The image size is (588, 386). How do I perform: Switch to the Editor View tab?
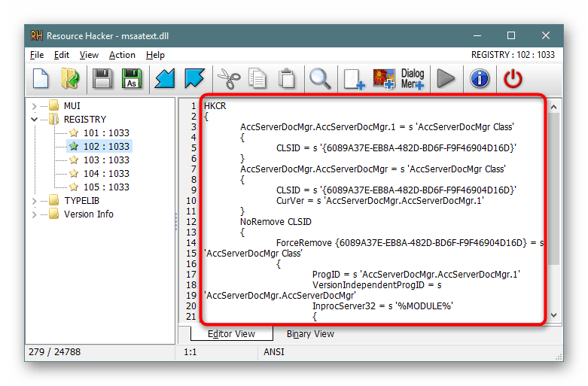pos(231,333)
